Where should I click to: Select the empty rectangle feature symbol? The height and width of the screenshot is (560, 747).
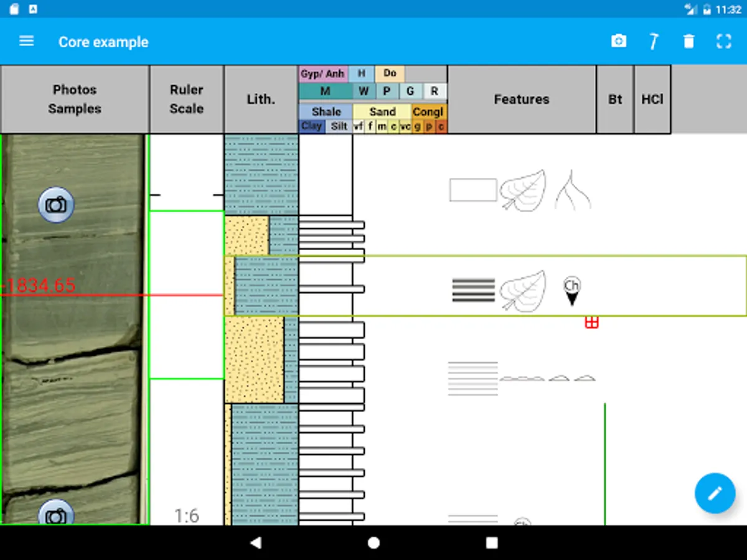473,190
